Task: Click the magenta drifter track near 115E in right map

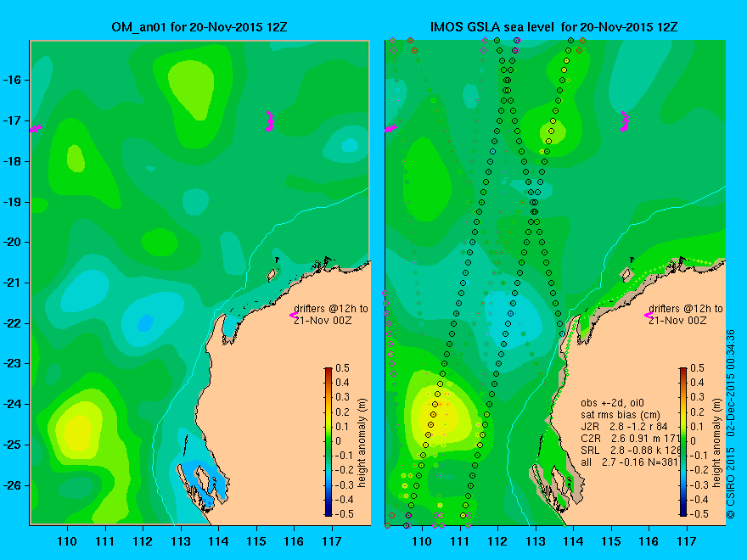Action: pos(624,121)
